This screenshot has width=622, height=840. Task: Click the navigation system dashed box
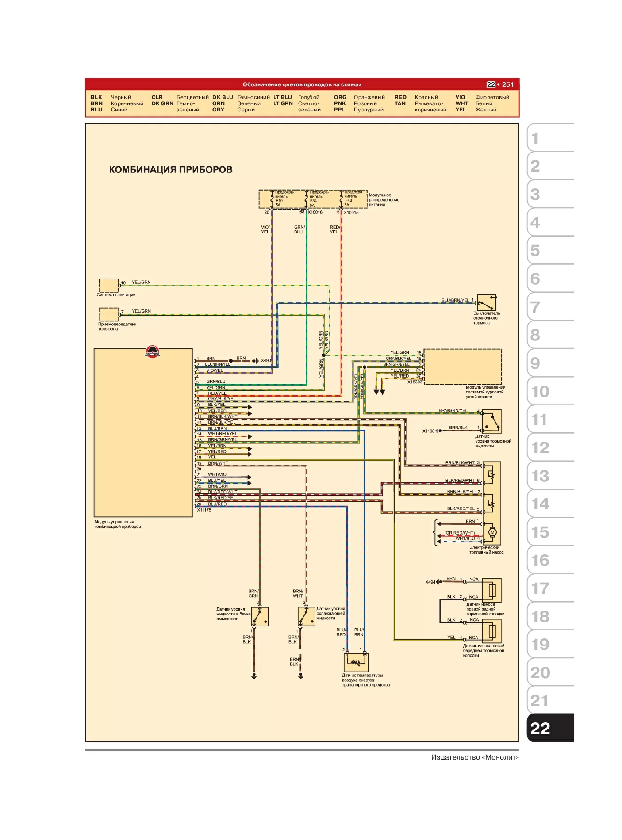[109, 285]
